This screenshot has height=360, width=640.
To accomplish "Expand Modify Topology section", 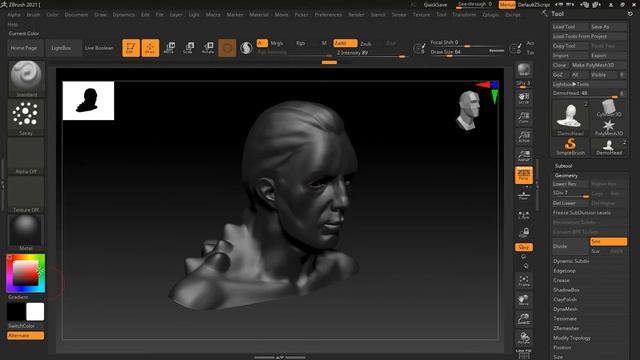I will 572,338.
